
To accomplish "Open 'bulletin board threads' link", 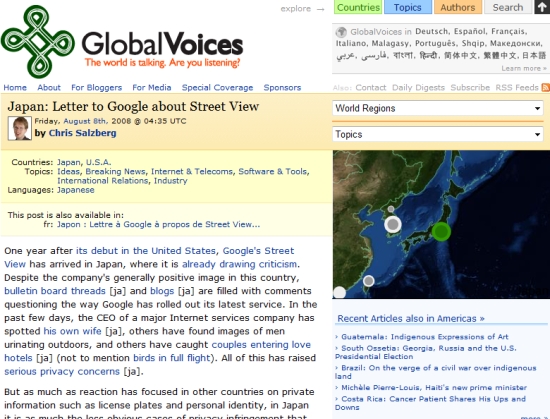I will [55, 291].
